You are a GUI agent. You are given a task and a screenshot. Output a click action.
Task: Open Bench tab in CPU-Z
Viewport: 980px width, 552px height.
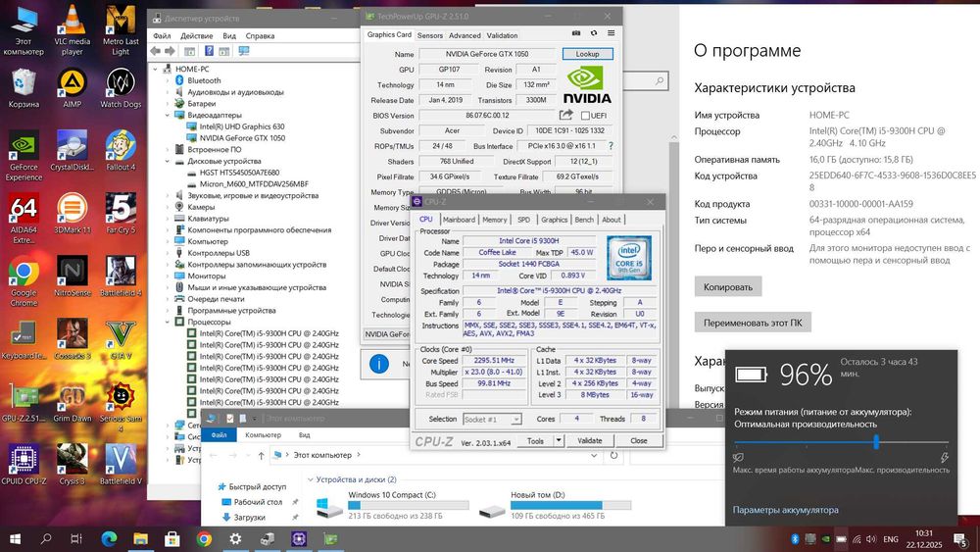pyautogui.click(x=584, y=220)
